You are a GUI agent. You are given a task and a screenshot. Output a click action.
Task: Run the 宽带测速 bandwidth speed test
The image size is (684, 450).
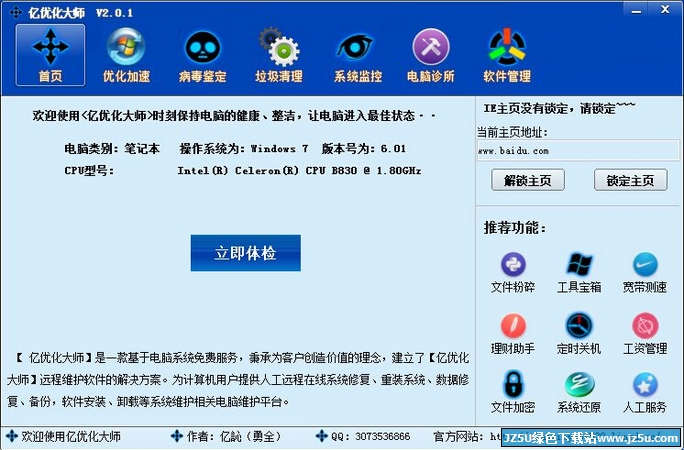coord(645,273)
